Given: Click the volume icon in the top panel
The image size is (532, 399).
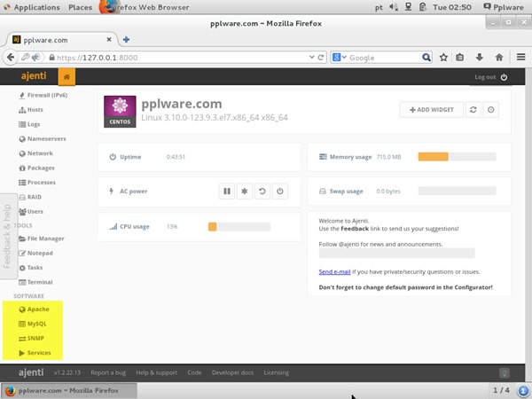Looking at the screenshot, I should tap(393, 7).
